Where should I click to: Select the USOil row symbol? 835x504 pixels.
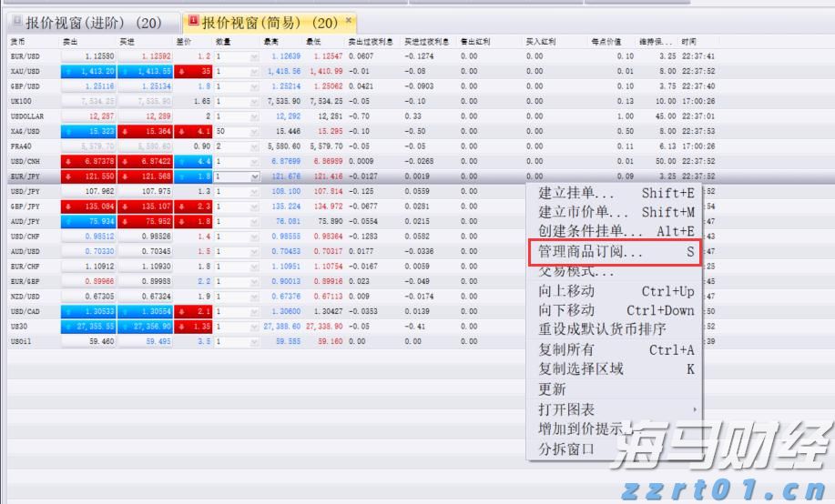coord(25,341)
